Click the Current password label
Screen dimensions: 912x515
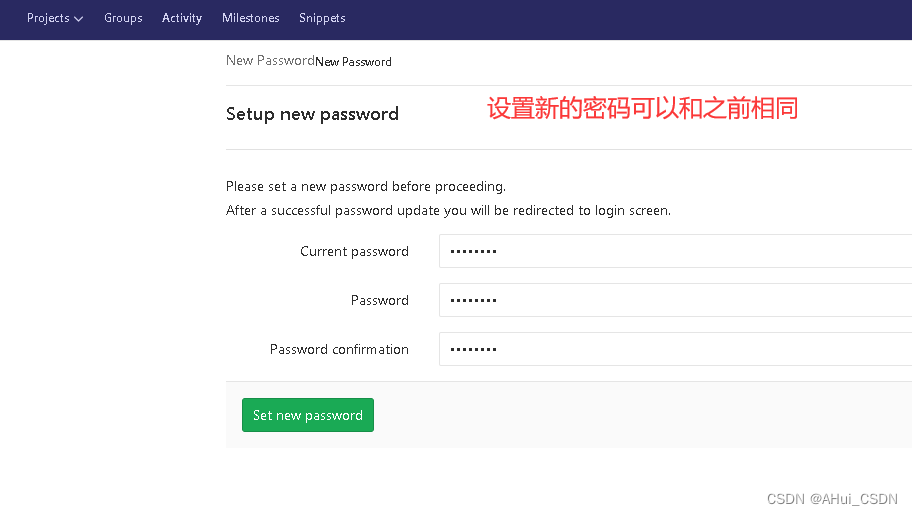click(354, 252)
